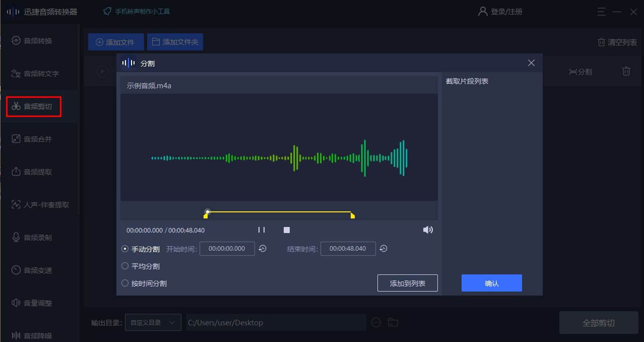Click 登录/注册 to sign in
The image size is (644, 342).
pos(500,11)
